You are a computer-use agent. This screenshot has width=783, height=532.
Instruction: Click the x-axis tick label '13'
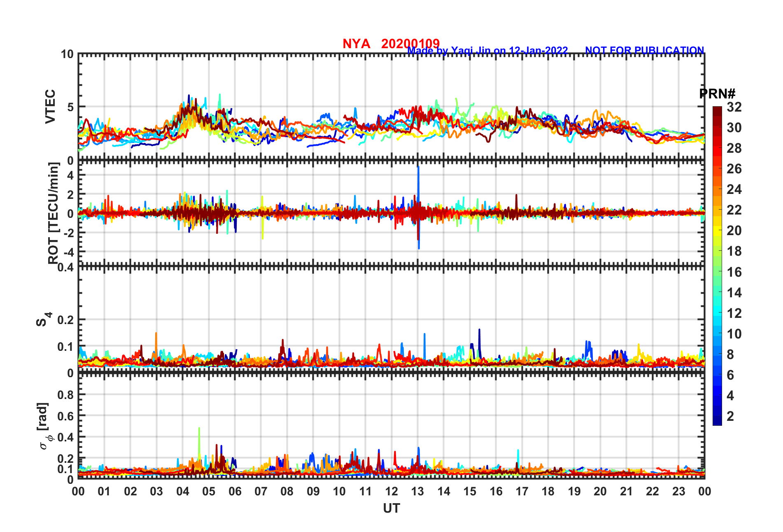(x=417, y=492)
